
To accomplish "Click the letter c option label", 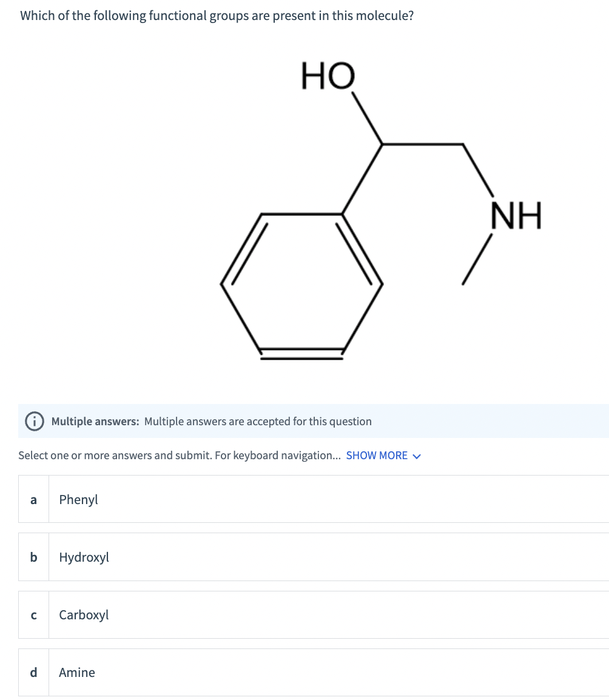I will (x=33, y=615).
